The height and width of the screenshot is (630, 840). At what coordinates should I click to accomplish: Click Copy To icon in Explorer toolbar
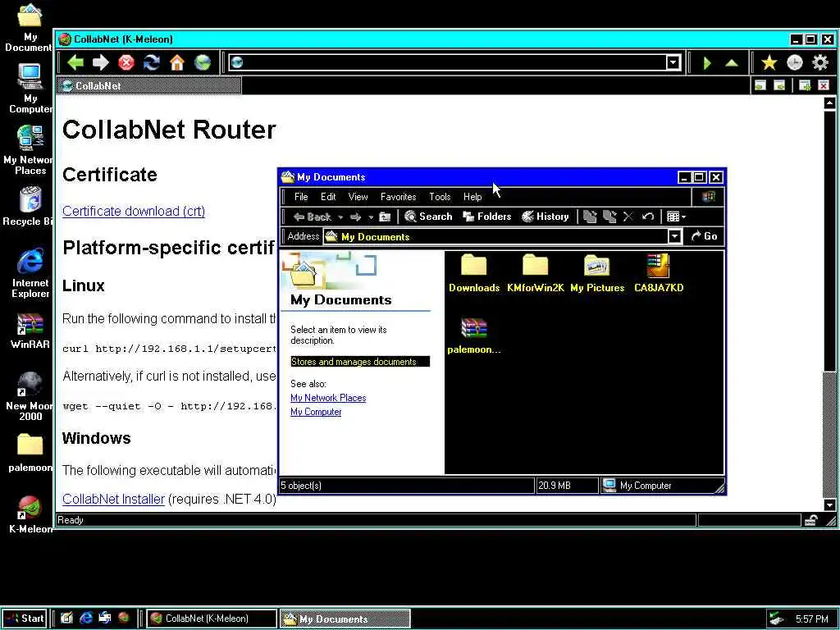click(609, 217)
